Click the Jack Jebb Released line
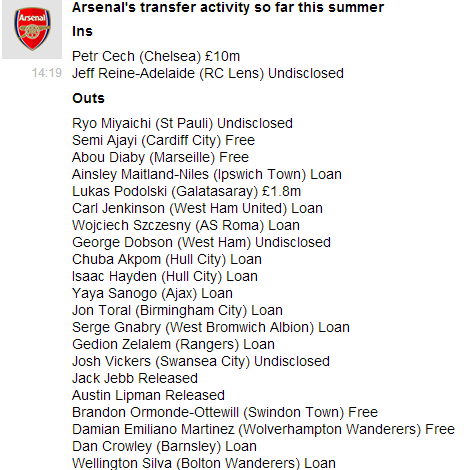Viewport: 469px width, 470px height. 135,378
